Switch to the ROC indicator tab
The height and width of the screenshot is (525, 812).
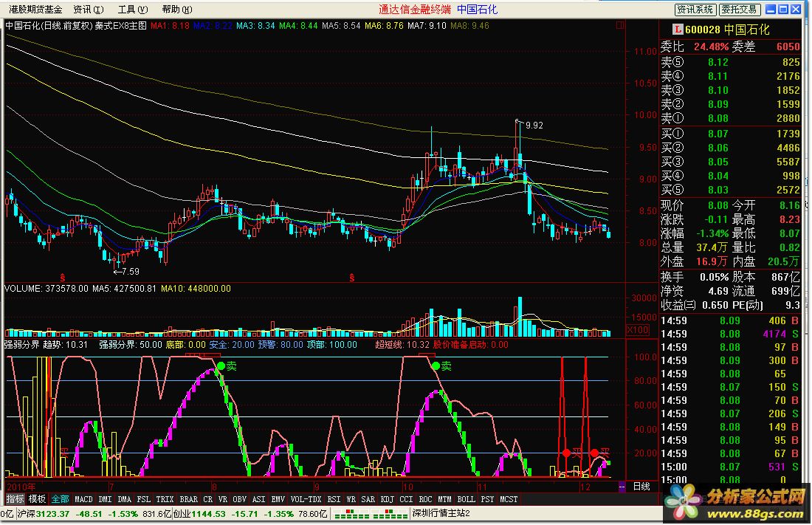(426, 499)
